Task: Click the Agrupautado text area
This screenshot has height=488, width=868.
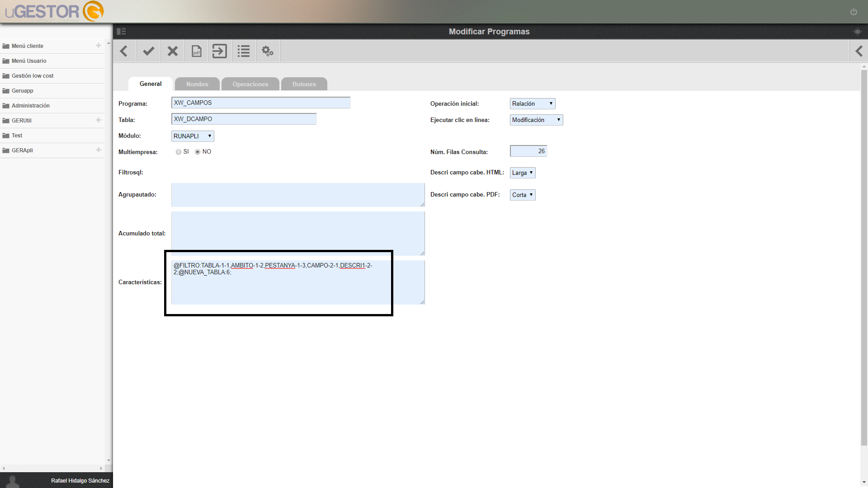Action: pyautogui.click(x=298, y=195)
